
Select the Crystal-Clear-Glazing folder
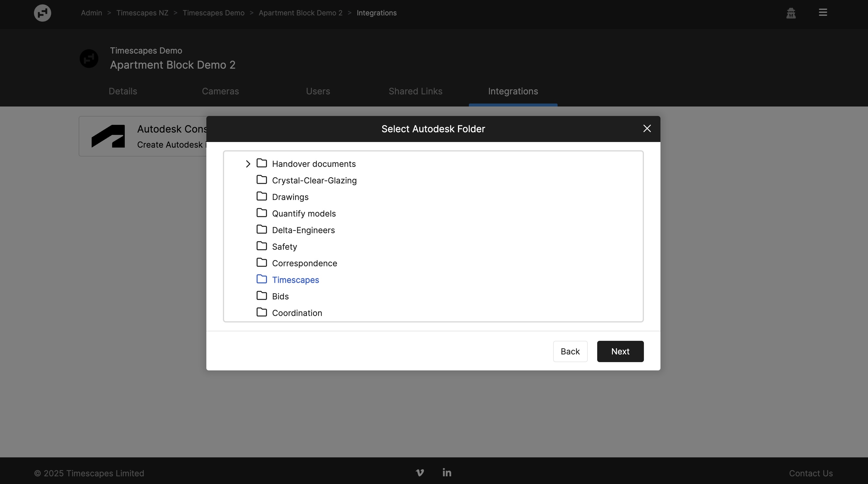(314, 180)
